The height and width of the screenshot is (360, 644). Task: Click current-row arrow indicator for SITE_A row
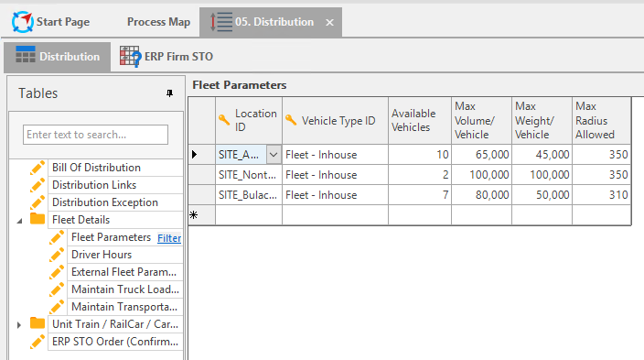194,155
